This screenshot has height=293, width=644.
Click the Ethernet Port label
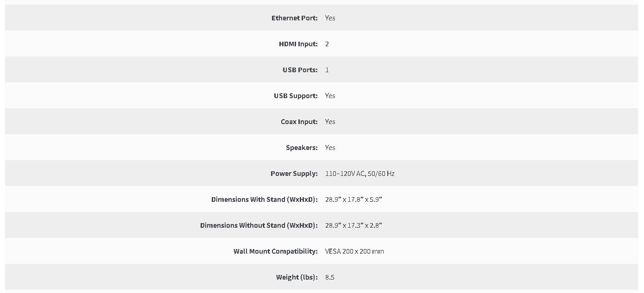click(x=295, y=18)
